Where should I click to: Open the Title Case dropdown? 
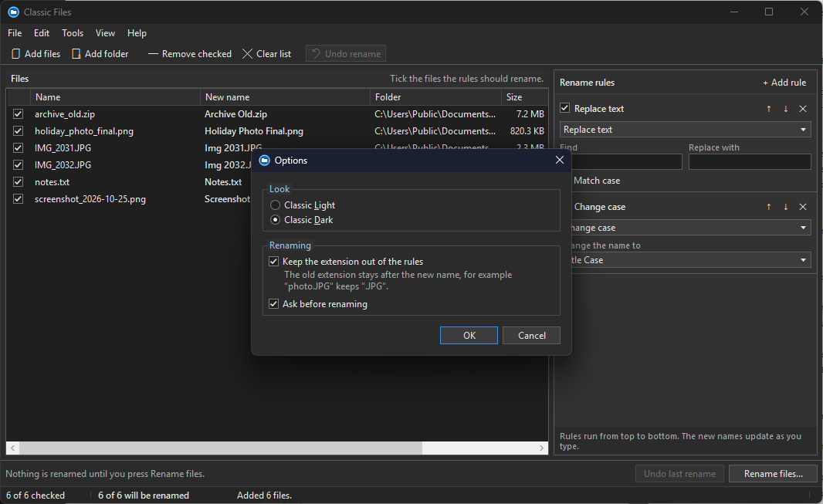pyautogui.click(x=690, y=259)
